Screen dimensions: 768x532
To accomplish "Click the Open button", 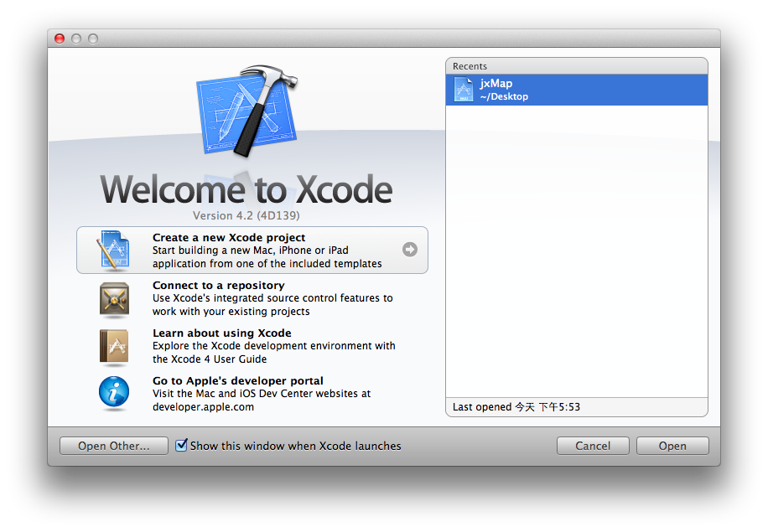I will coord(672,446).
